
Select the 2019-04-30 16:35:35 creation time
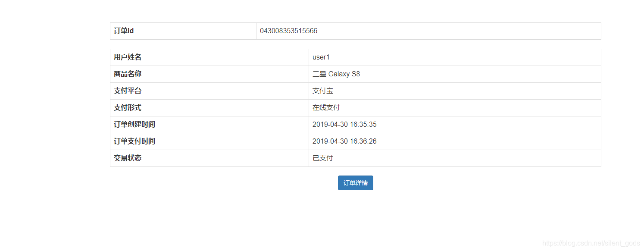click(x=344, y=125)
